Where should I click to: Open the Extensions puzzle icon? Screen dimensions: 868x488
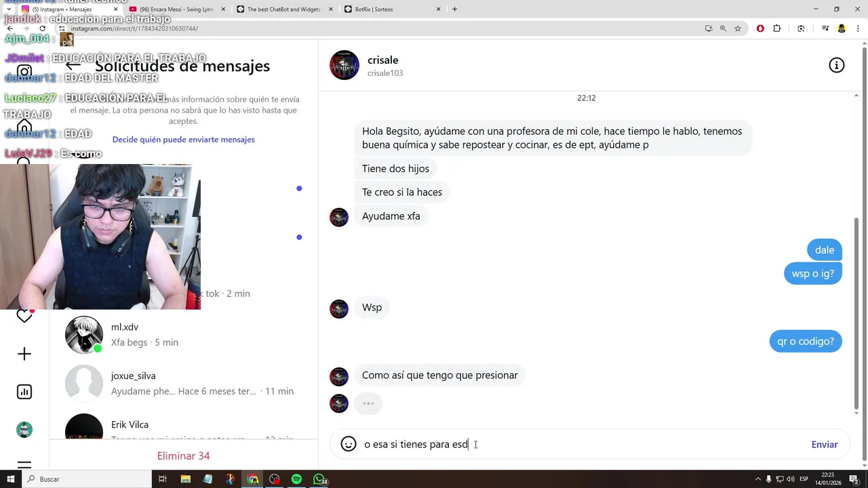(777, 28)
